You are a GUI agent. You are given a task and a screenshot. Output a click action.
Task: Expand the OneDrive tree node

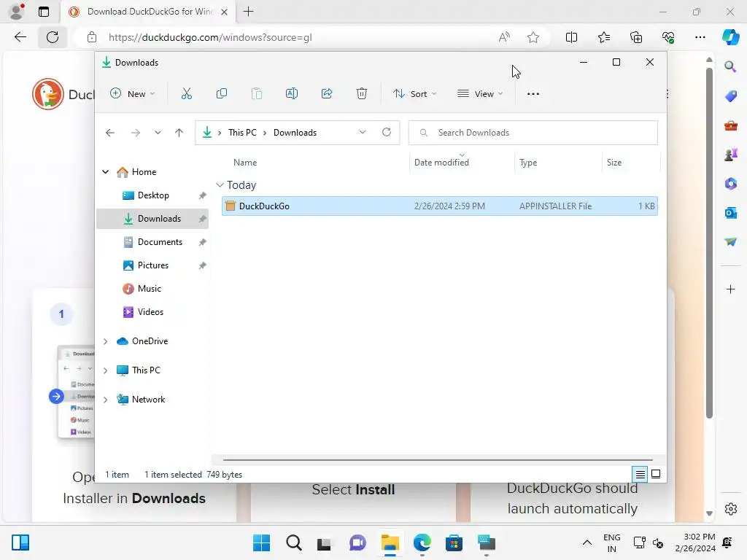click(106, 341)
